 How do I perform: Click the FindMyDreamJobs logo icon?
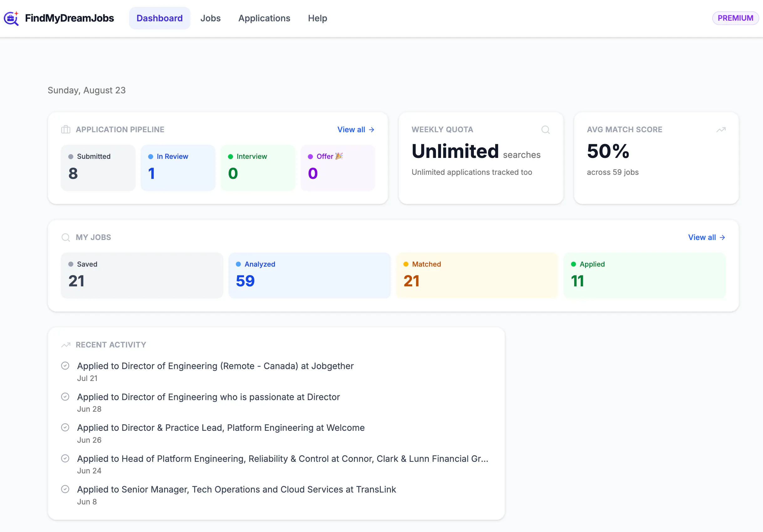[x=11, y=18]
